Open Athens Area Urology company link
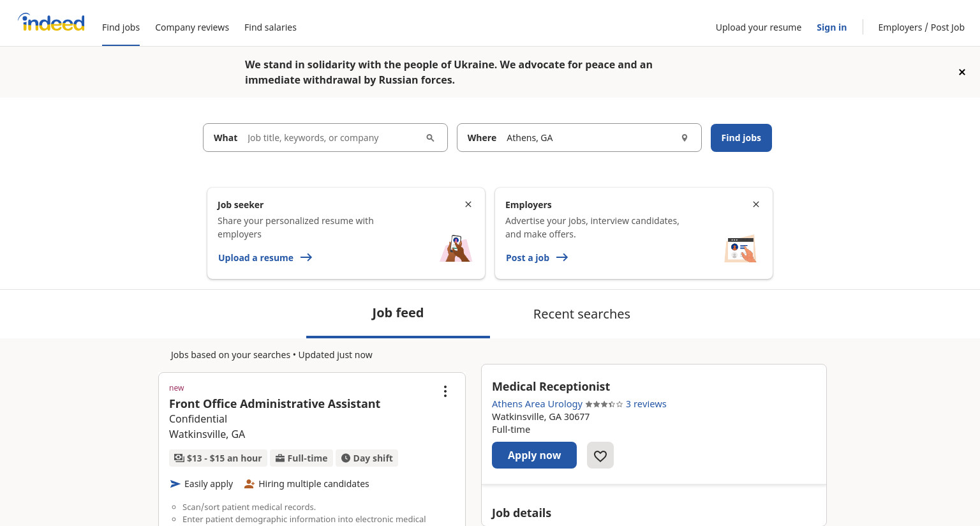Viewport: 980px width, 526px height. tap(537, 404)
